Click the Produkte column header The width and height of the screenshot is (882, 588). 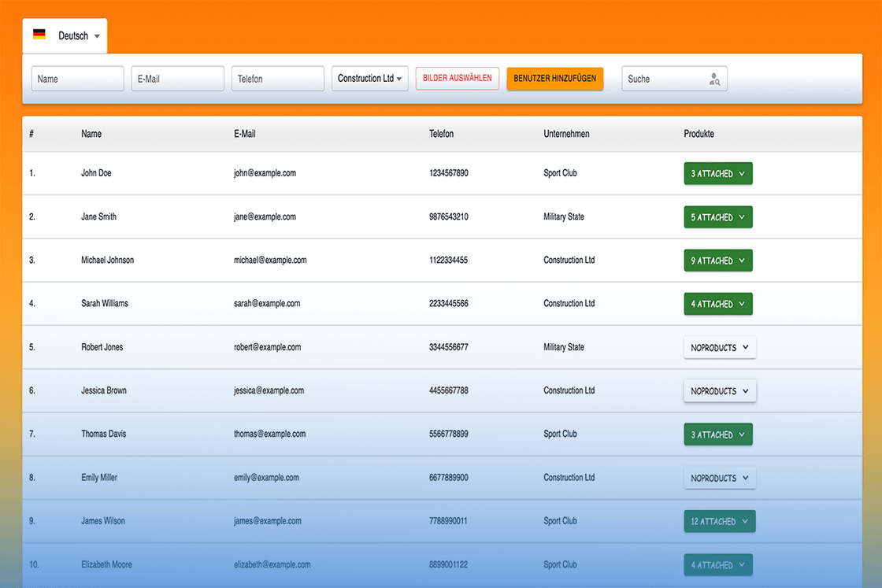pyautogui.click(x=699, y=134)
